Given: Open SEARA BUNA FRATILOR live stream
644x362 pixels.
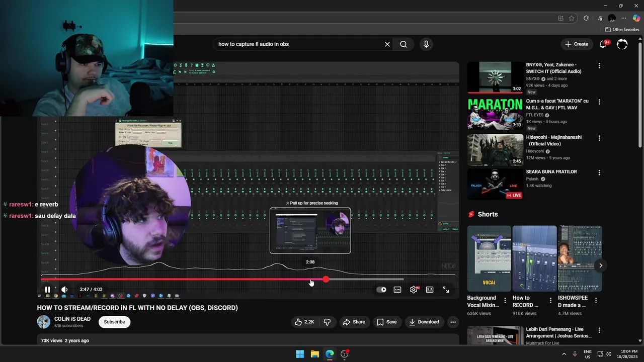Looking at the screenshot, I should tap(495, 184).
